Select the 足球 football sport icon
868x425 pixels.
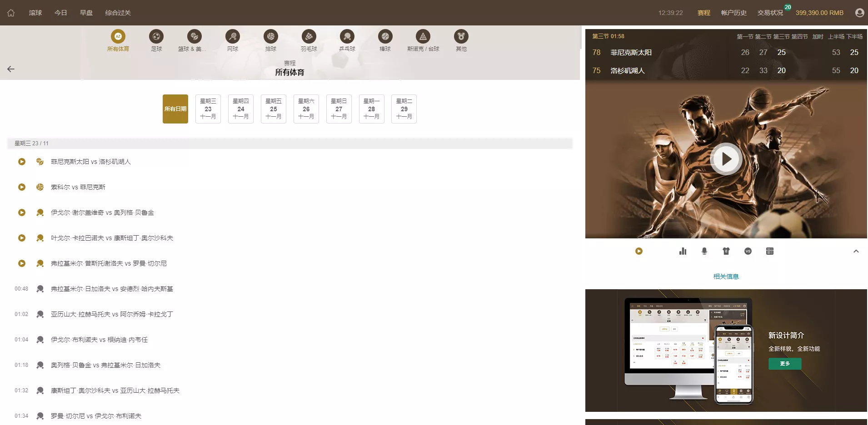tap(156, 37)
